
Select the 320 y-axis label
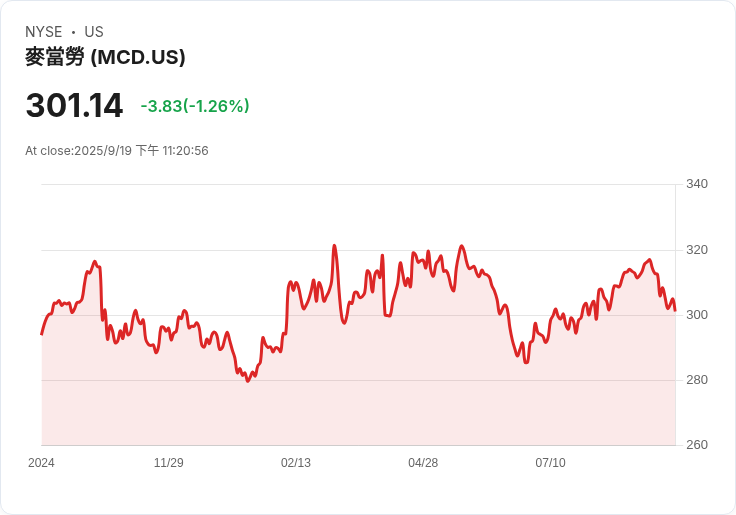[x=696, y=250]
